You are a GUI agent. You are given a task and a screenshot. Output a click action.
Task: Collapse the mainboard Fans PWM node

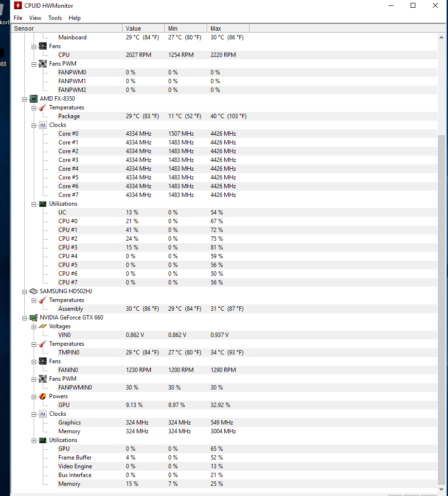tap(34, 64)
